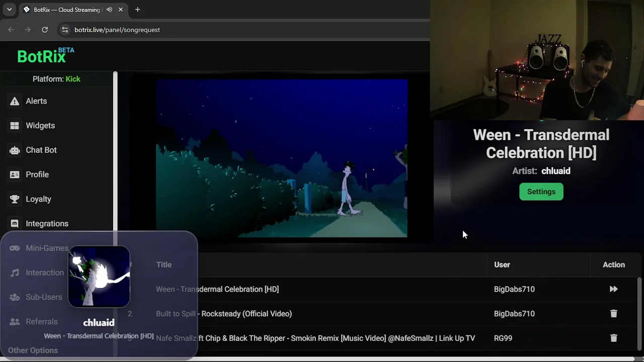
Task: Open Loyalty via the trophy icon
Action: (x=15, y=199)
